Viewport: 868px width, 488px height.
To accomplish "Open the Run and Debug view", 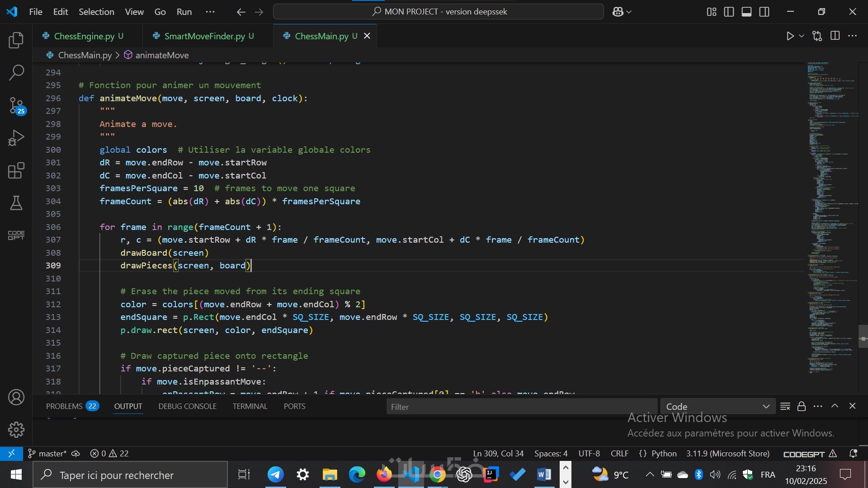I will click(16, 138).
